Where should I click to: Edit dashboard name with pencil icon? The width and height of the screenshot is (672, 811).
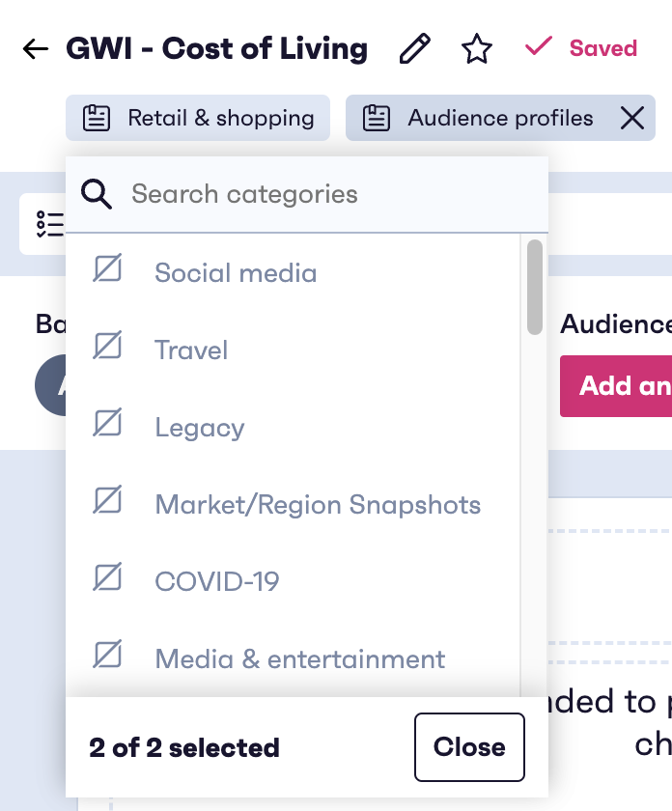point(415,48)
